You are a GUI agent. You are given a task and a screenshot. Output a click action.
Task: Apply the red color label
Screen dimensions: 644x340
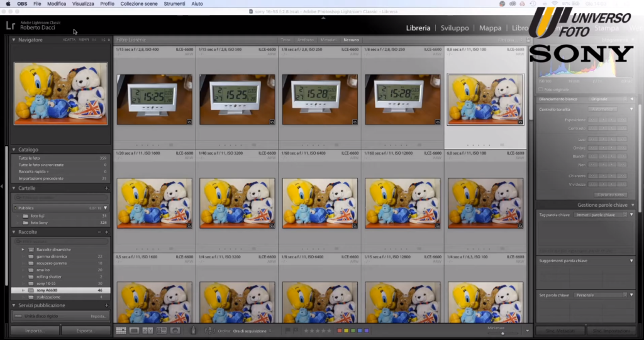[339, 331]
